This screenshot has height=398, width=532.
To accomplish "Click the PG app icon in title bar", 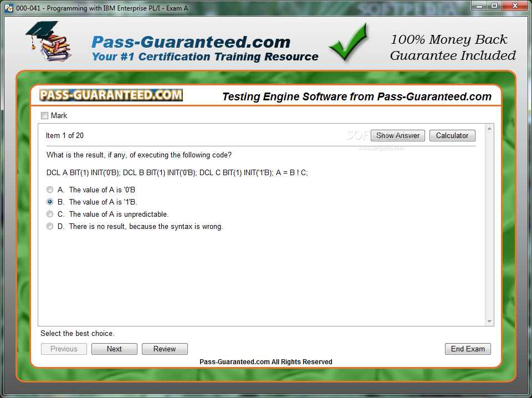I will click(9, 8).
